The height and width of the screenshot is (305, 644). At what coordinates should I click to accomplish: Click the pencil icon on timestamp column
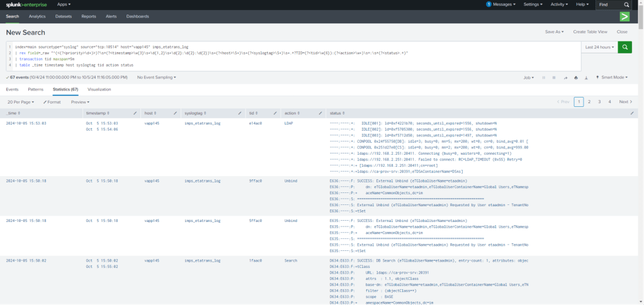[135, 113]
